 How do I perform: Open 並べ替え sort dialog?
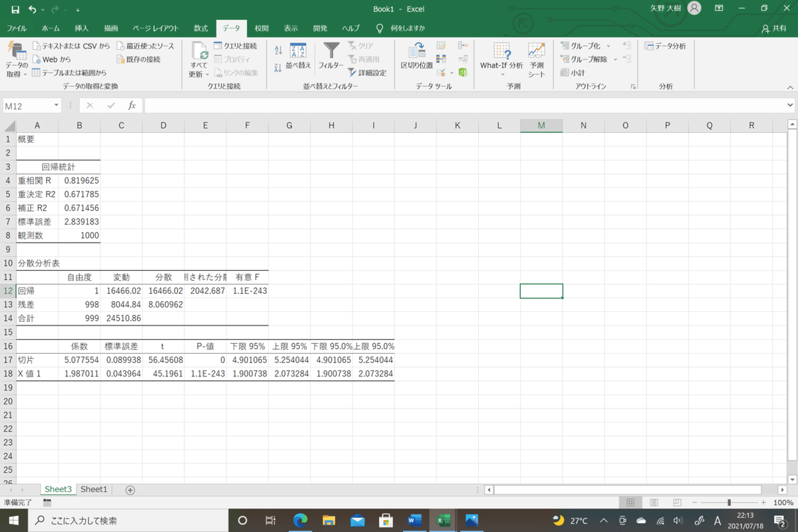(x=299, y=57)
